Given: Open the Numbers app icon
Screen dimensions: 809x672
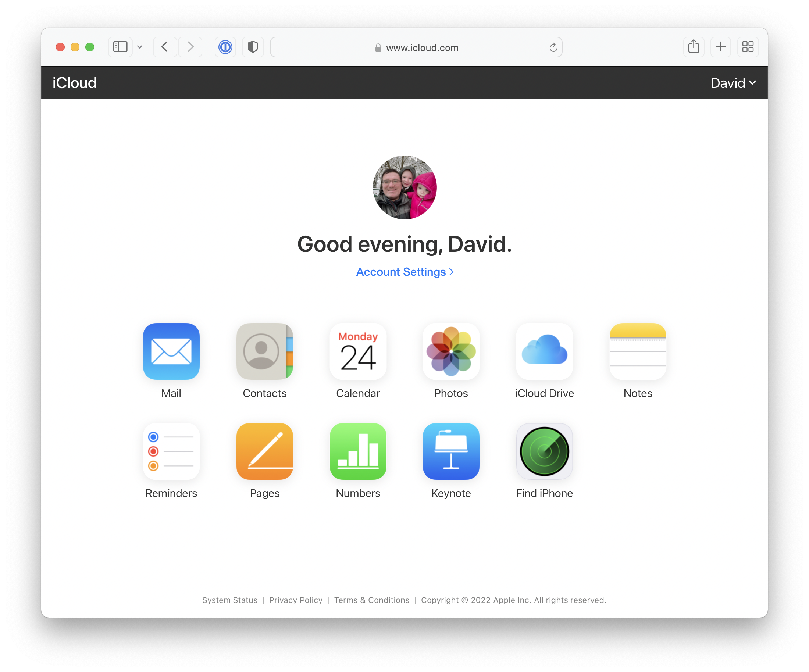Looking at the screenshot, I should [358, 451].
